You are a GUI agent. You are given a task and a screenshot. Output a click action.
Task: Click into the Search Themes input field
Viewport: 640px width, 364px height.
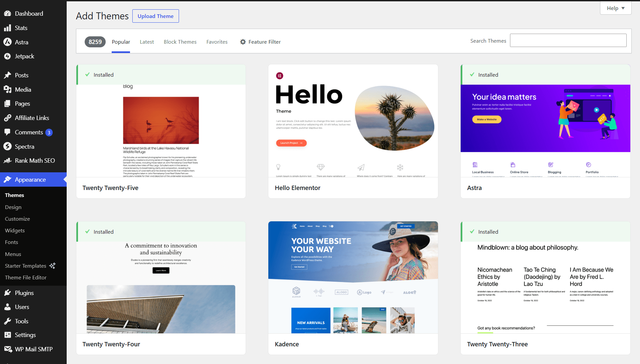point(568,40)
